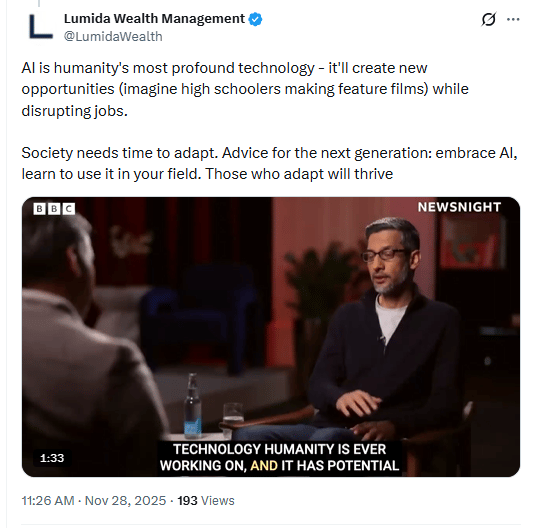Open the 11:26 AM Nov 28, 2025 timestamp
The height and width of the screenshot is (528, 534).
click(x=94, y=500)
